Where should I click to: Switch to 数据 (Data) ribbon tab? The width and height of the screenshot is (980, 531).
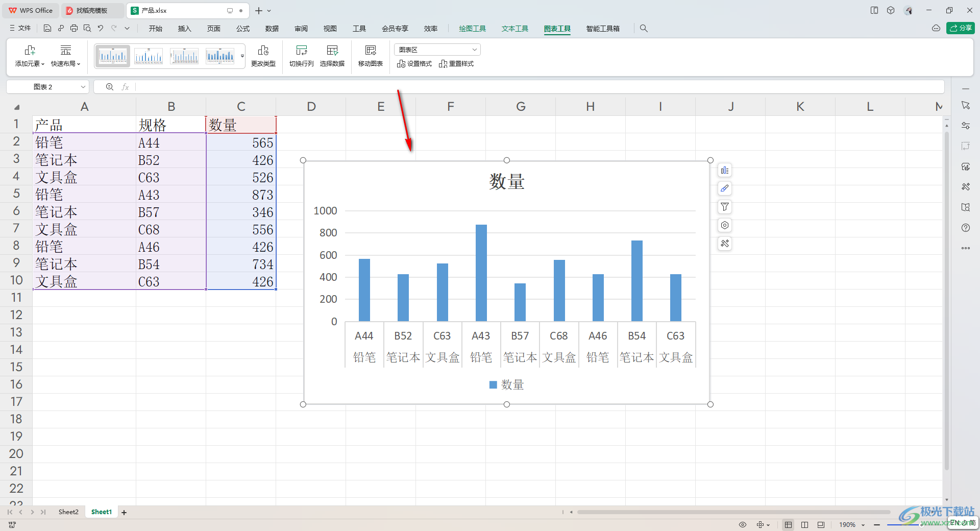(x=272, y=29)
